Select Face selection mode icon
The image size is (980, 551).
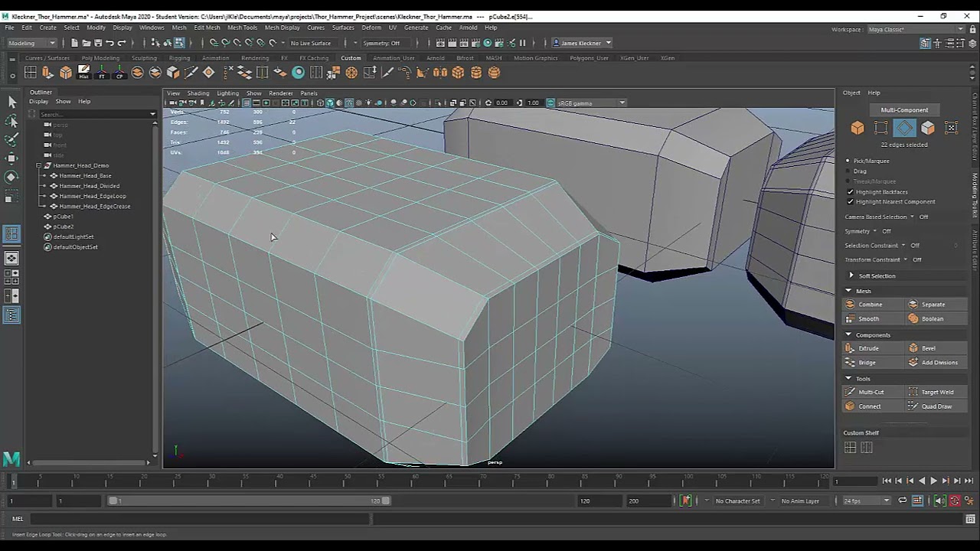(928, 128)
